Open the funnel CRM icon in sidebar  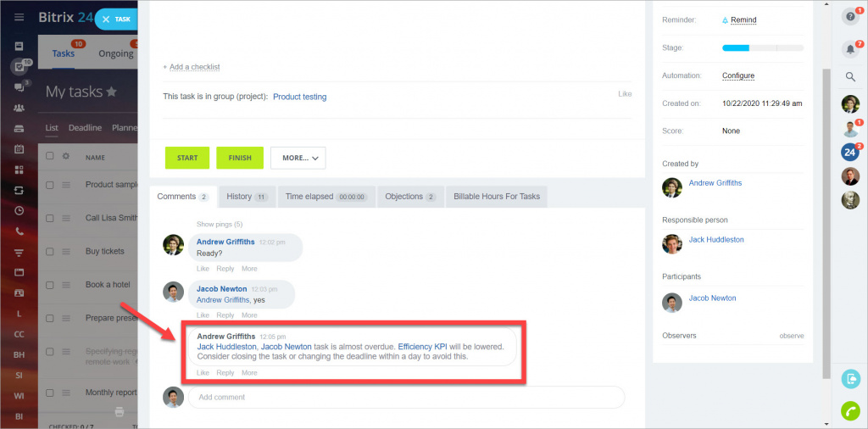tap(19, 253)
